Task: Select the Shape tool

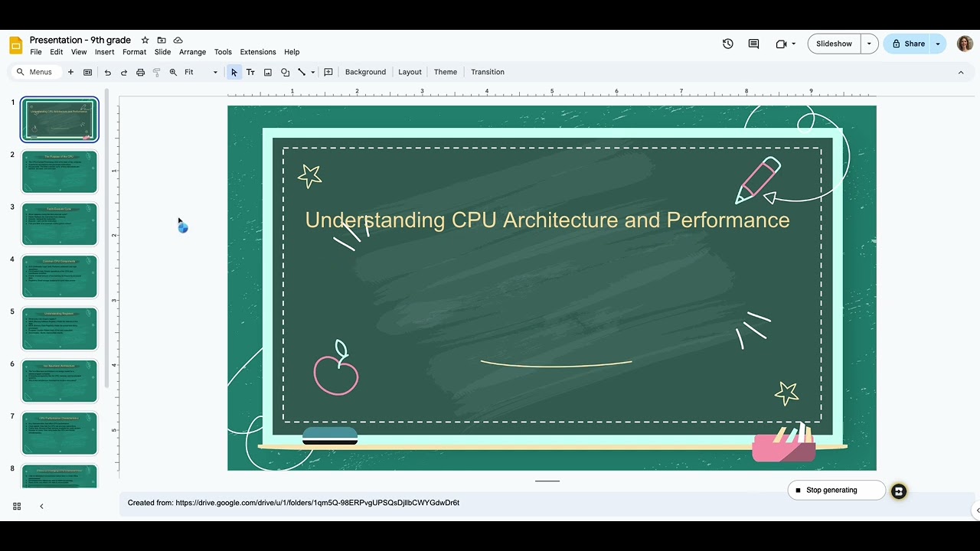Action: pos(285,72)
